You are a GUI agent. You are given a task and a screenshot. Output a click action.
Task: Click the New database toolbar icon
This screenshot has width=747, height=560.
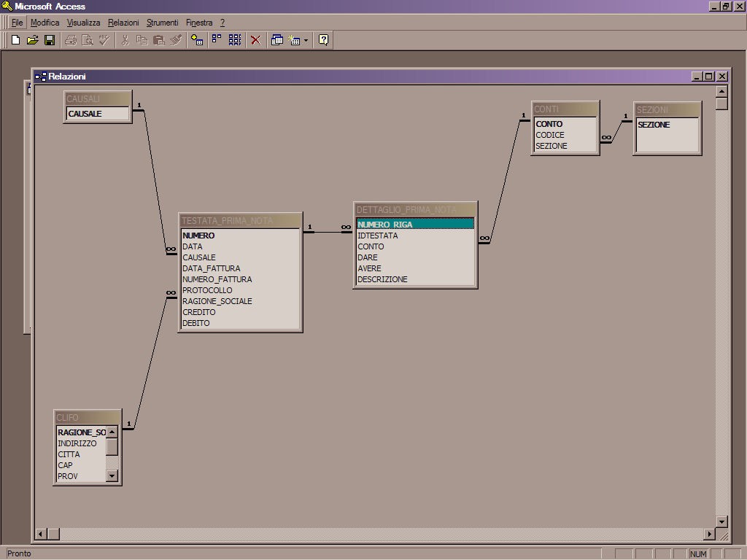click(15, 40)
